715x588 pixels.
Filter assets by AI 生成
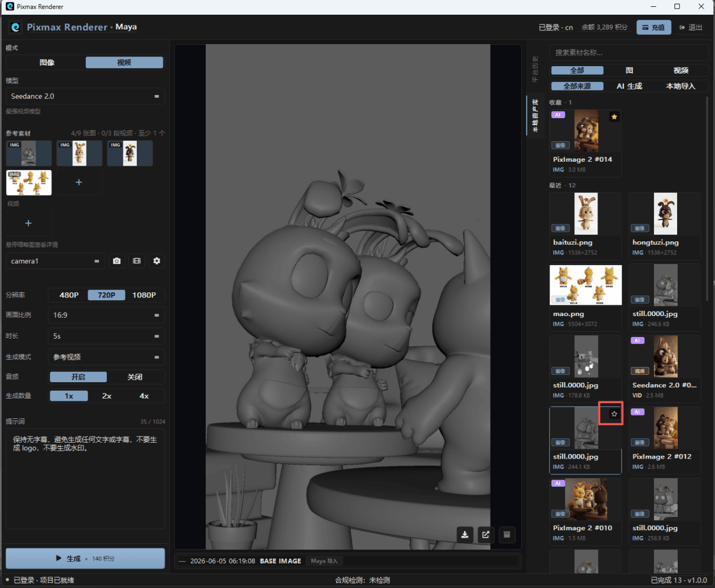point(629,87)
